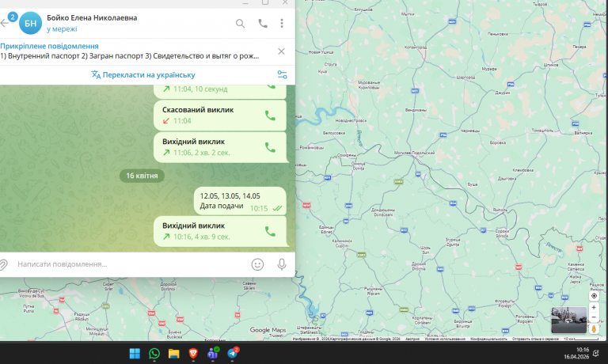Screen dimensions: 608x364
Task: Focus the Написати повідомлення field
Action: 132,264
